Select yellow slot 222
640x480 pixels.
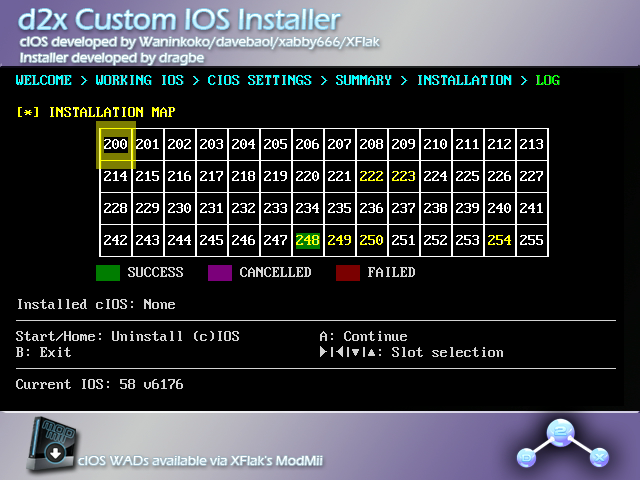[x=371, y=177]
